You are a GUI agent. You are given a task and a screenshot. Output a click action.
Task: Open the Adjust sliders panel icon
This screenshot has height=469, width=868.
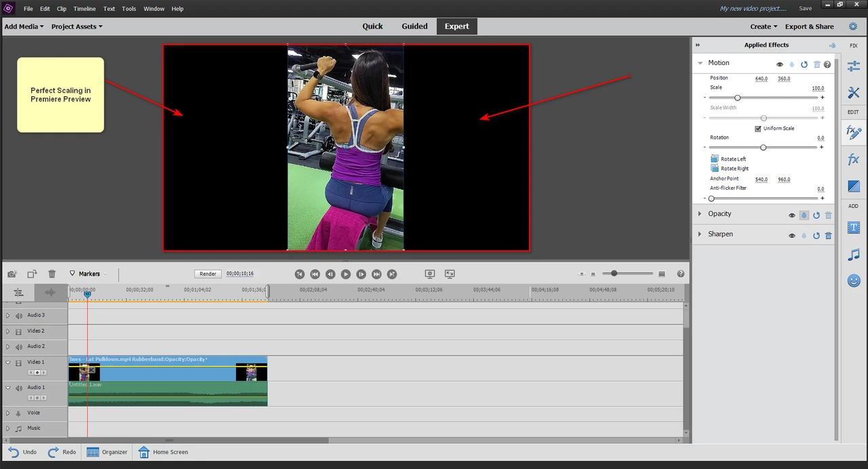pos(854,66)
